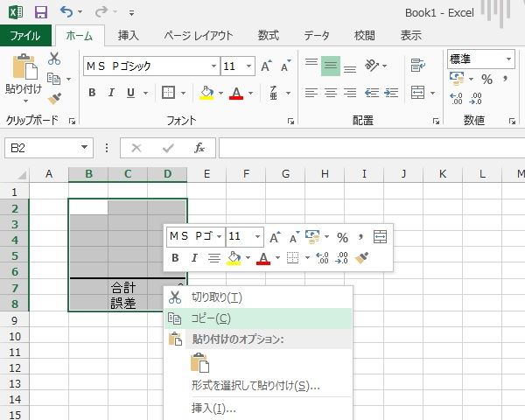The image size is (525, 420).
Task: Increase font size in the ribbon
Action: coord(266,66)
